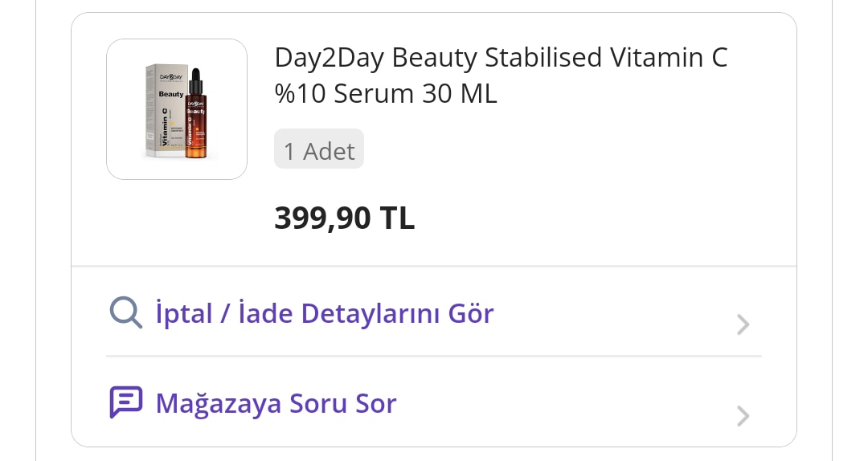Click the "TL" currency label next to the price
The image size is (868, 461).
[397, 218]
